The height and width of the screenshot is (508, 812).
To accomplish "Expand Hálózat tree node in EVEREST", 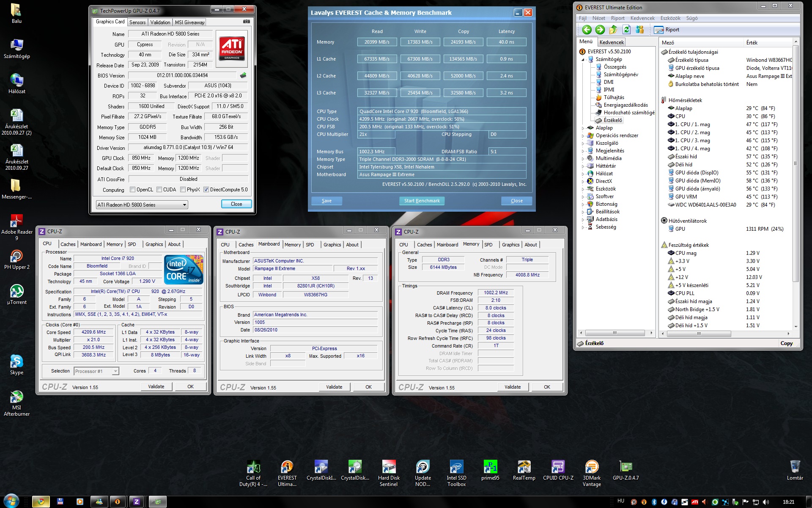I will pyautogui.click(x=583, y=174).
